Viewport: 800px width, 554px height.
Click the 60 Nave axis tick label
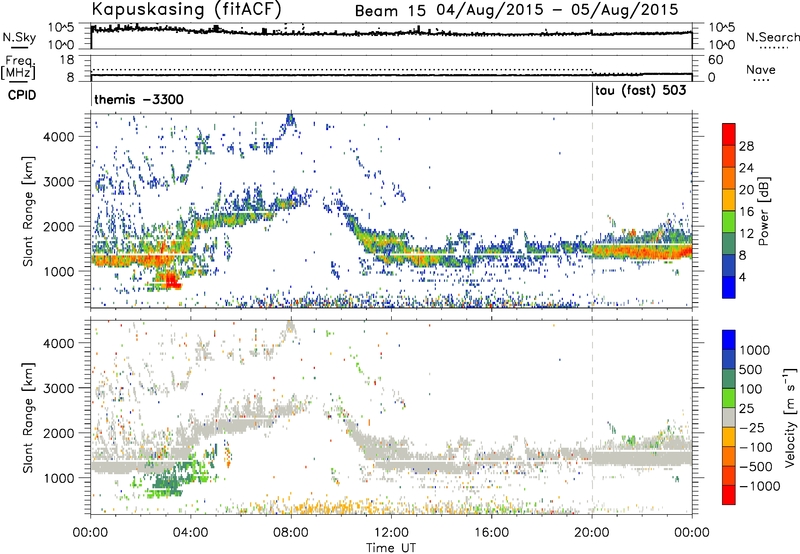click(x=716, y=60)
